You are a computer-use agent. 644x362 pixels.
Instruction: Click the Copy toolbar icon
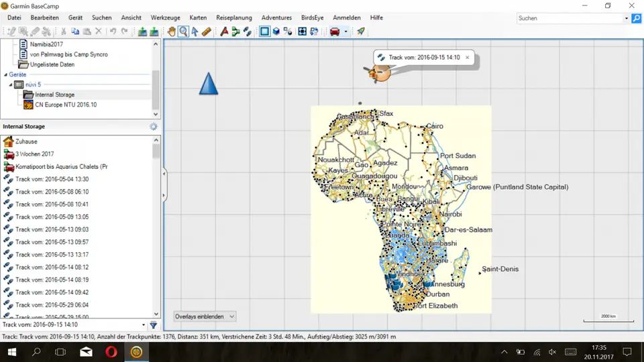[75, 32]
